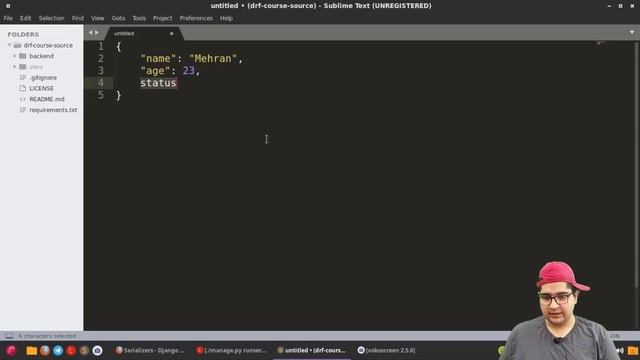Image resolution: width=640 pixels, height=360 pixels.
Task: Click line number 5 in gutter
Action: pos(101,95)
